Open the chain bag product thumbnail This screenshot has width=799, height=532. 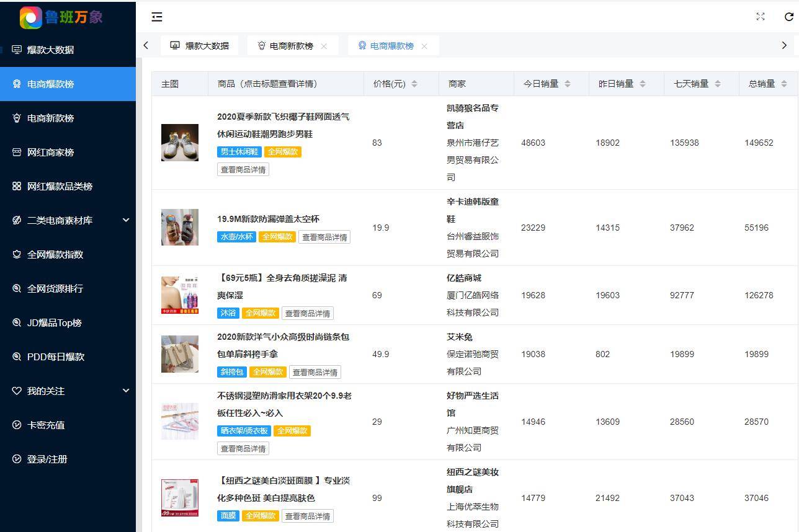coord(180,354)
